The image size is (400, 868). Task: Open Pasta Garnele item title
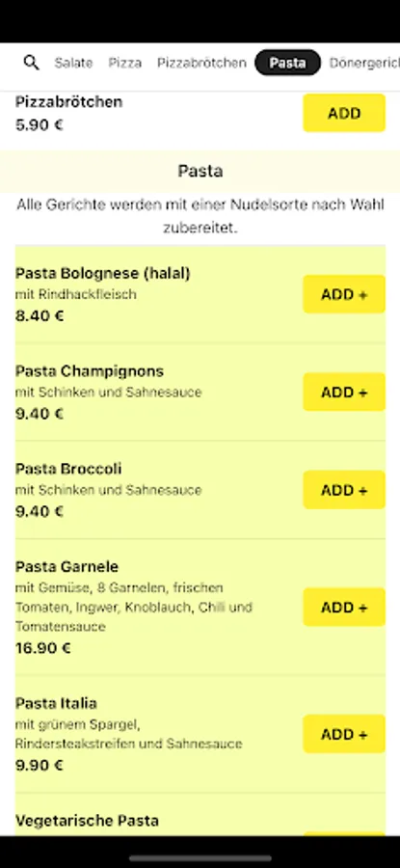coord(67,566)
